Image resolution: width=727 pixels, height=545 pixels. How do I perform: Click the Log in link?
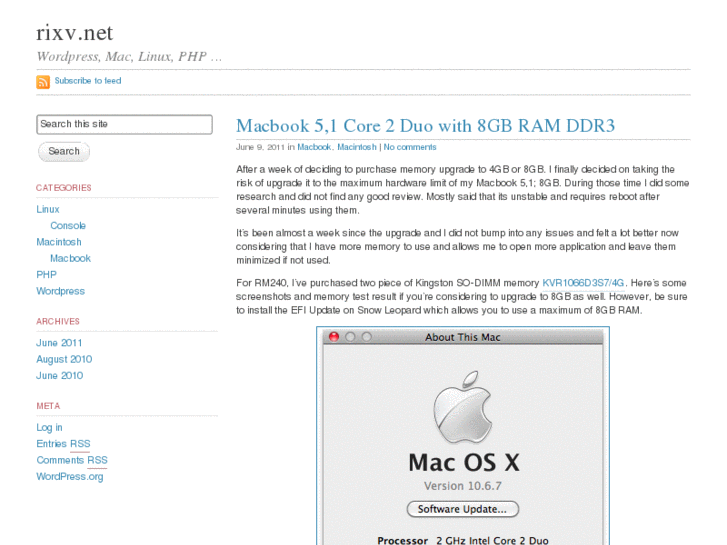click(49, 428)
